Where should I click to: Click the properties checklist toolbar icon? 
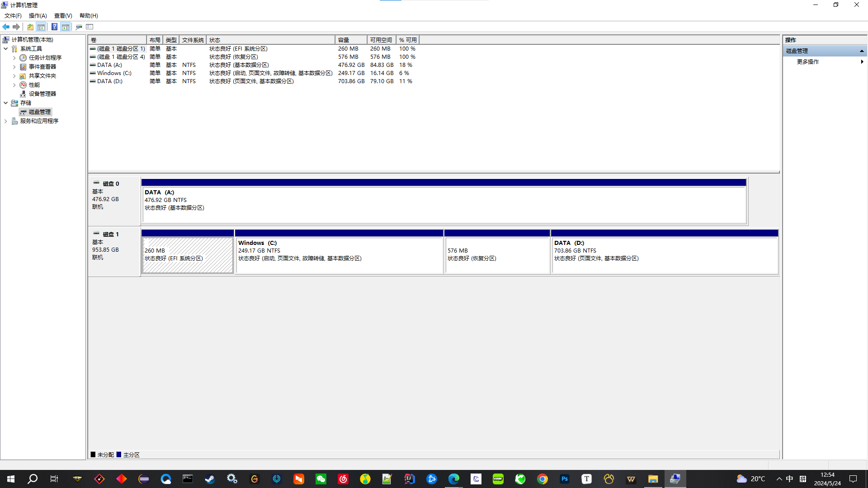90,27
